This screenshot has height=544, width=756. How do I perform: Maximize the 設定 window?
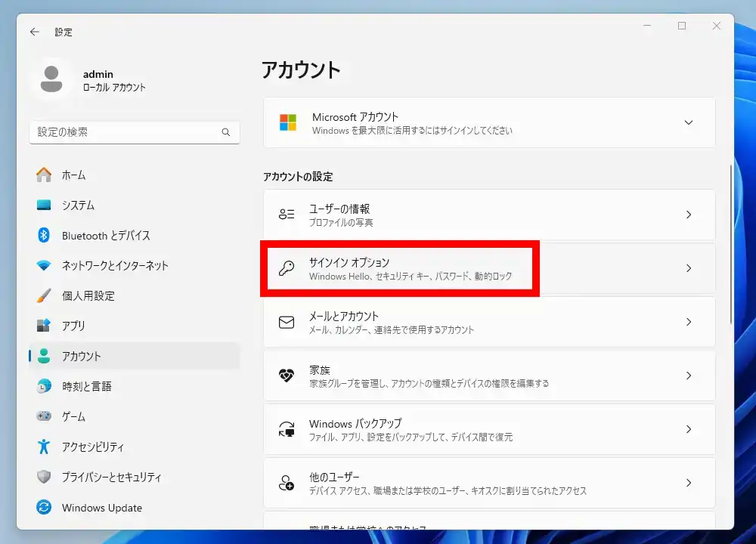682,26
